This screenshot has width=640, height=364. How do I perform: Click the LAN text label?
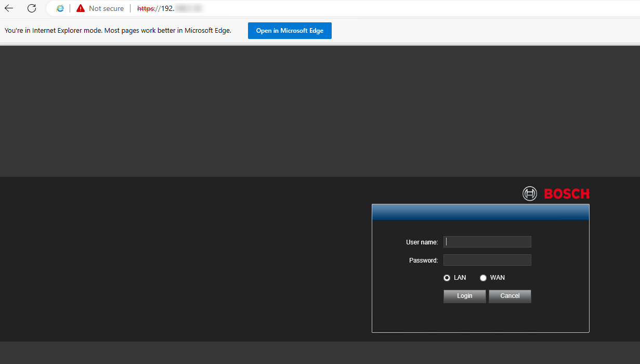coord(460,278)
